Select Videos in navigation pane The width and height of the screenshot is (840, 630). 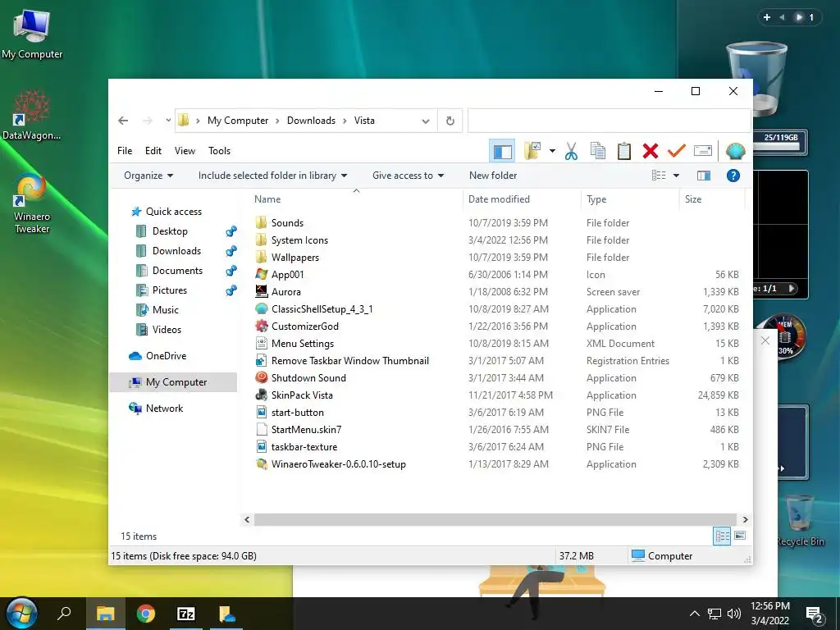167,330
